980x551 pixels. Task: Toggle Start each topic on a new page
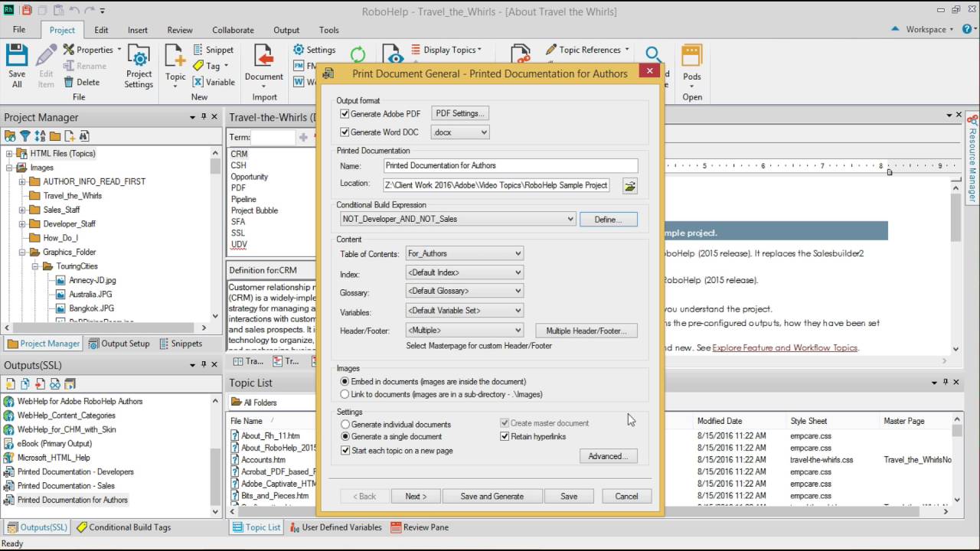[345, 451]
